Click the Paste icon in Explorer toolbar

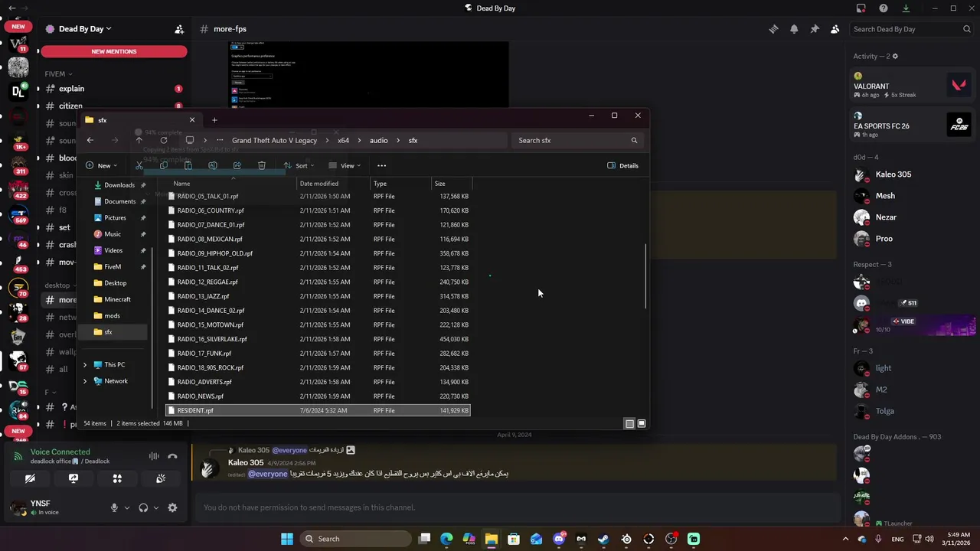coord(188,165)
